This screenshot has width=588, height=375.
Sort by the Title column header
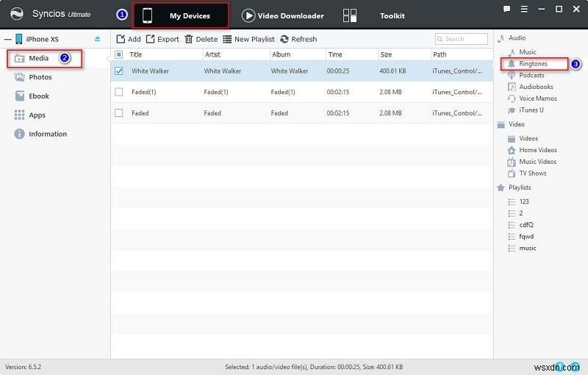(x=135, y=54)
